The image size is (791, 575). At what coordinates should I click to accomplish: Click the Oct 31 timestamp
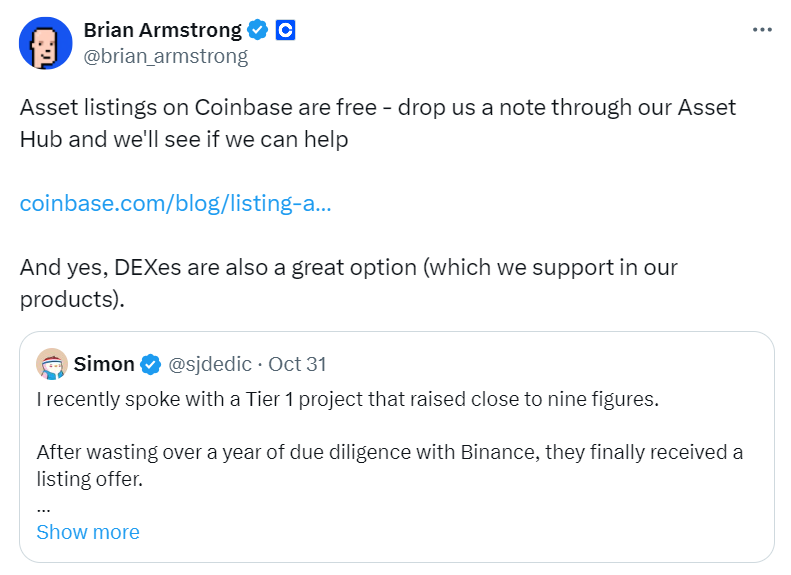300,364
